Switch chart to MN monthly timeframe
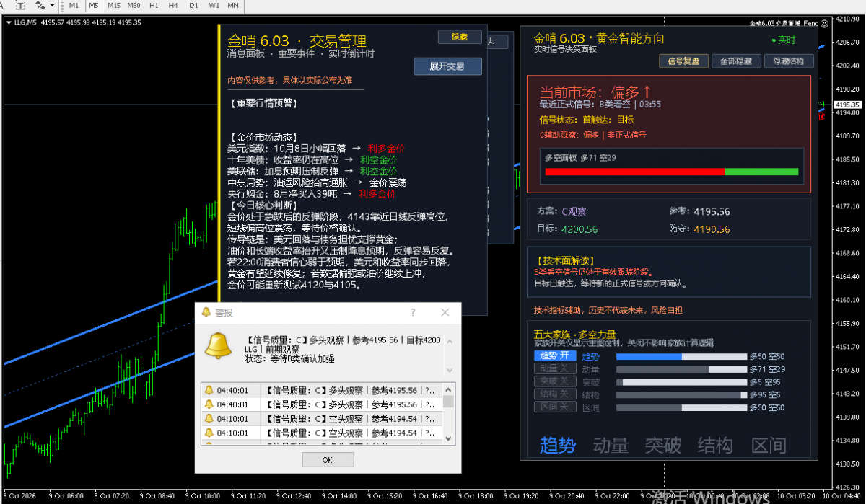 click(x=233, y=5)
